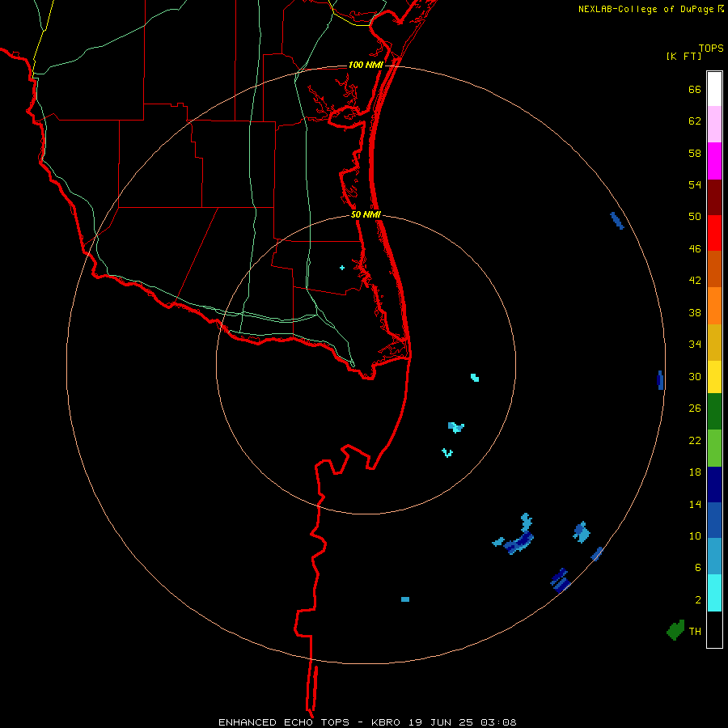Click the '18' legend value
Screen dimensions: 728x728
[x=695, y=472]
